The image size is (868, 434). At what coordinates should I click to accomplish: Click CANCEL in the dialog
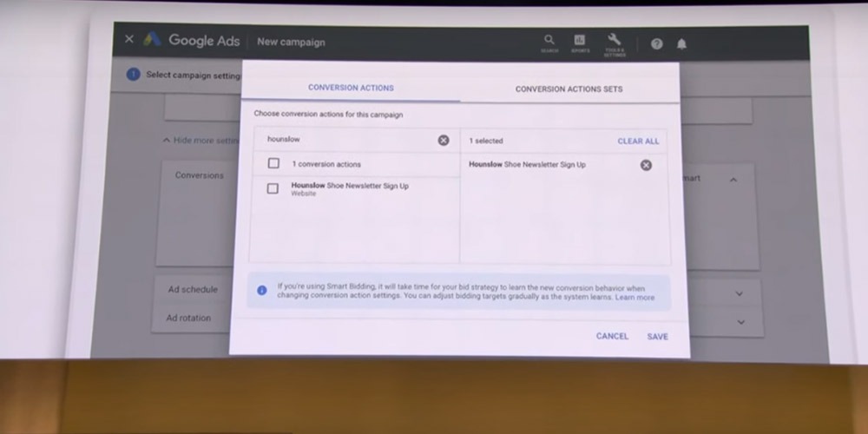[x=612, y=336]
